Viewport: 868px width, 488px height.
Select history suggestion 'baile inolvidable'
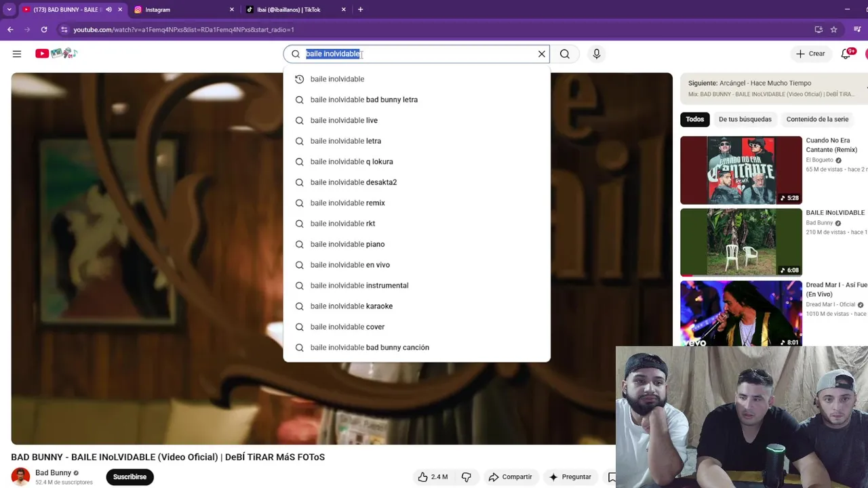tap(416, 79)
